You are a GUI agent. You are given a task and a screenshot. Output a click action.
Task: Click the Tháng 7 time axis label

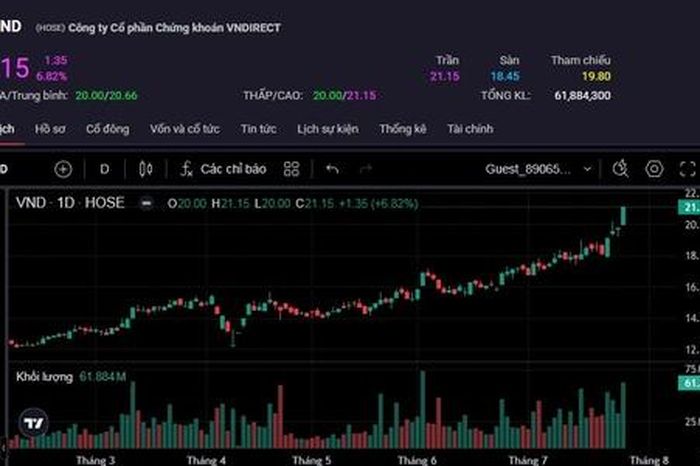pyautogui.click(x=528, y=460)
